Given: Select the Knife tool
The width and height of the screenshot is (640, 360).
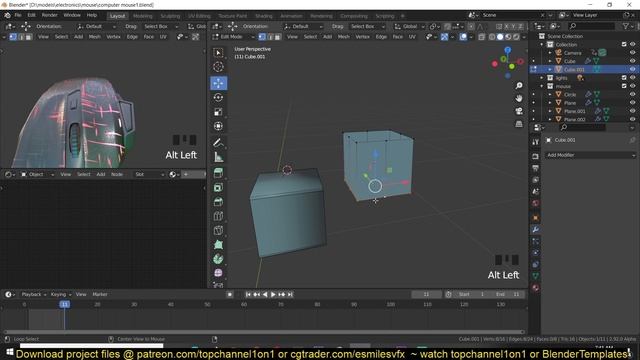Looking at the screenshot, I should tap(218, 230).
